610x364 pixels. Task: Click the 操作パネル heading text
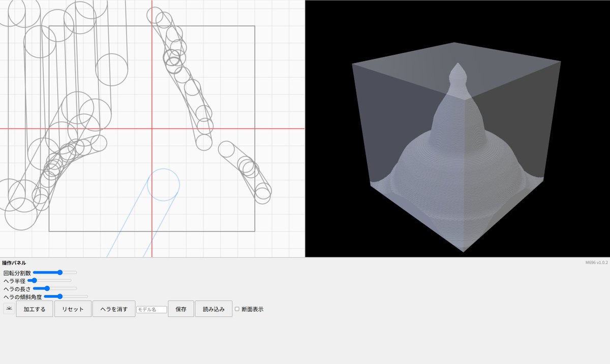click(14, 263)
